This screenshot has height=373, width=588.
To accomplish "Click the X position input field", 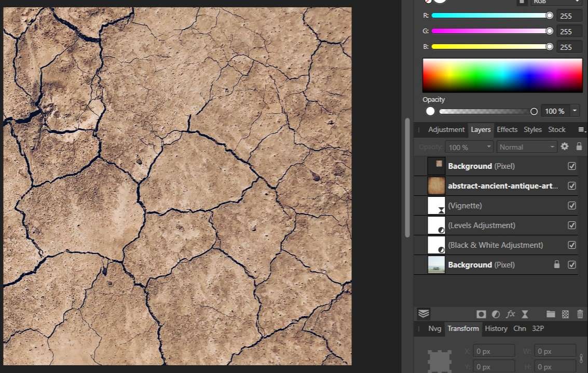I will (x=495, y=351).
